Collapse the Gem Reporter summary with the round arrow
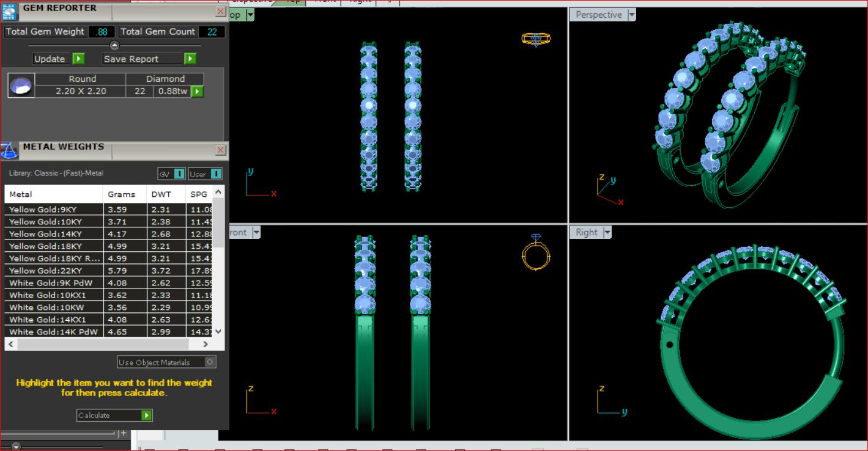 (114, 45)
